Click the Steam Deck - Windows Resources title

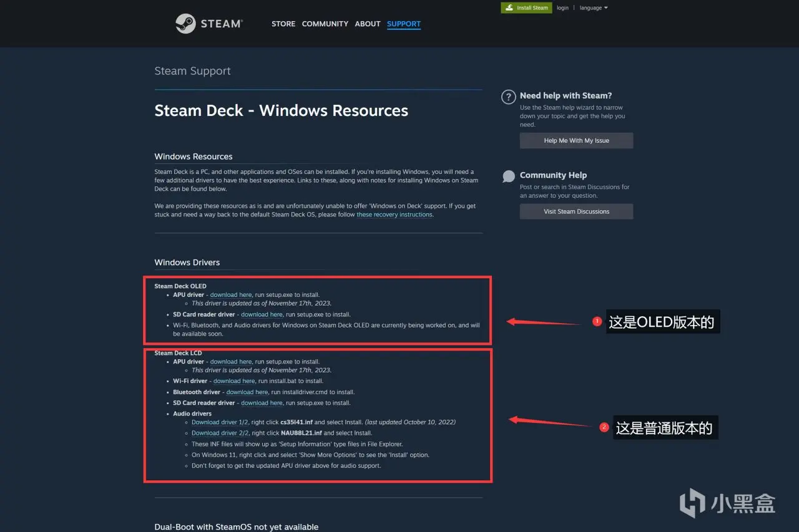[281, 111]
